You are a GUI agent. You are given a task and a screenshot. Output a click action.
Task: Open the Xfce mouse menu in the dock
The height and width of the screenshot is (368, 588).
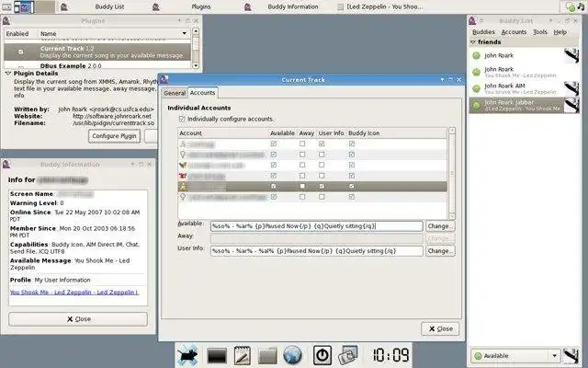click(187, 355)
